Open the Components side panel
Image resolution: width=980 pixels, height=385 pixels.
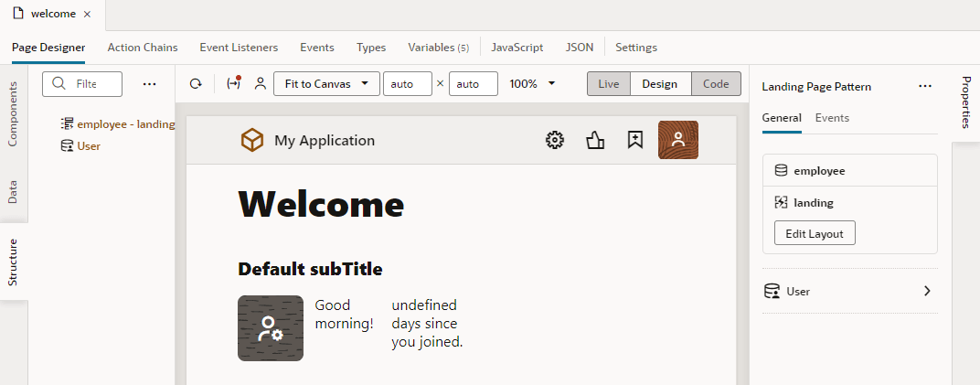tap(13, 113)
